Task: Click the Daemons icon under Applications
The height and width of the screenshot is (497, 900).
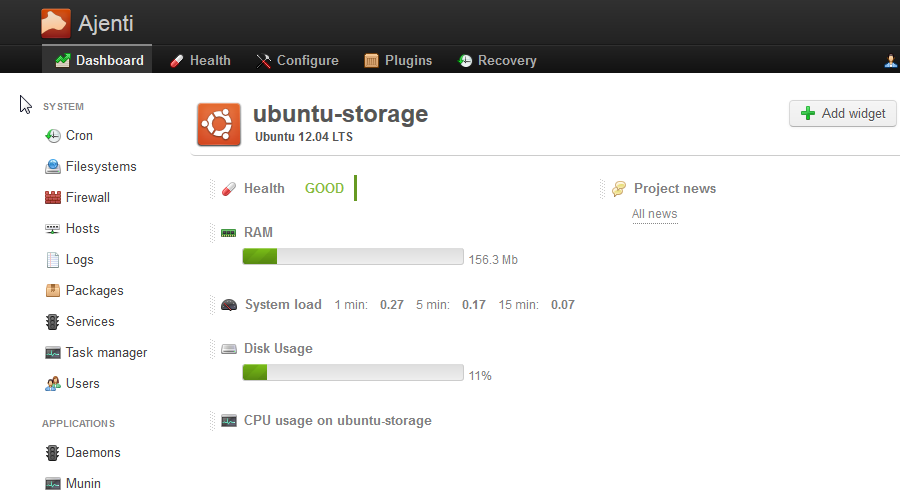Action: click(52, 453)
